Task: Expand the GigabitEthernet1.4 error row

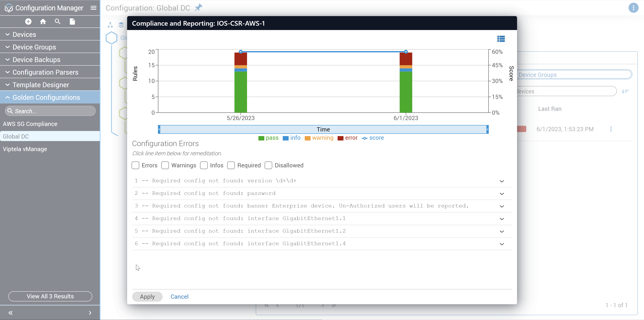Action: [x=501, y=244]
